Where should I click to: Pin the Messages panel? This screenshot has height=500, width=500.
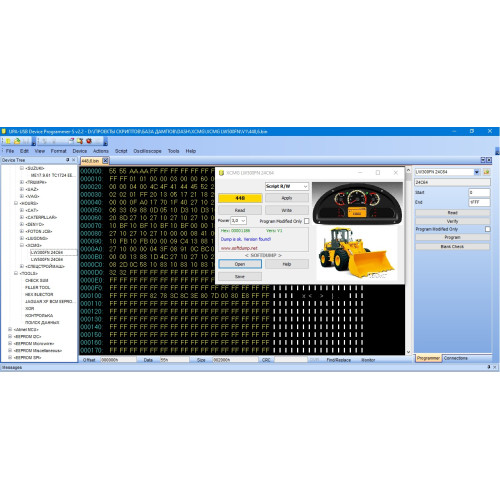coord(489,367)
